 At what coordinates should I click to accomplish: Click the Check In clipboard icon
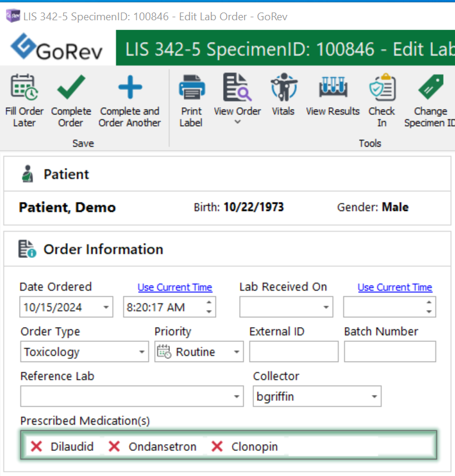point(382,87)
